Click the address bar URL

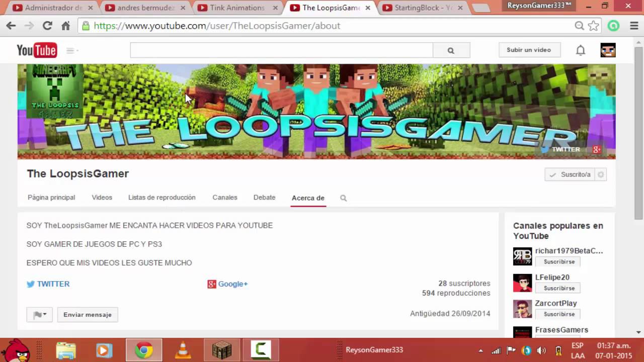pyautogui.click(x=217, y=26)
